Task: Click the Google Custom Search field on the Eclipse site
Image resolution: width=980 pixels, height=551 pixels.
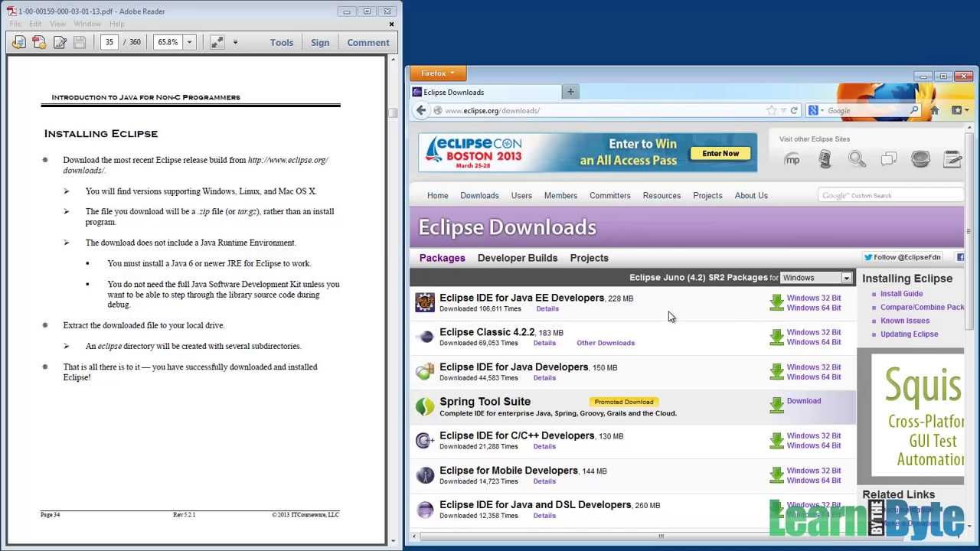Action: (890, 195)
